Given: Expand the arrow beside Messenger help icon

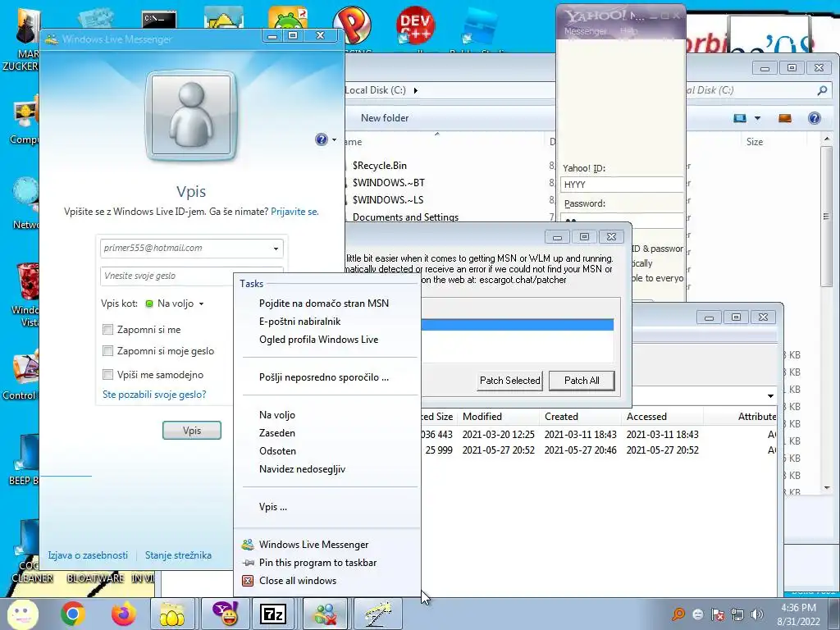Looking at the screenshot, I should (335, 139).
